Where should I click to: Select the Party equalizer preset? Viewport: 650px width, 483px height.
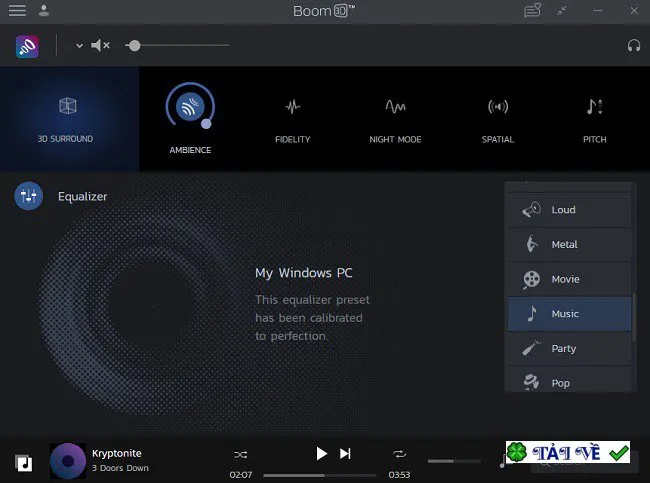pos(569,349)
